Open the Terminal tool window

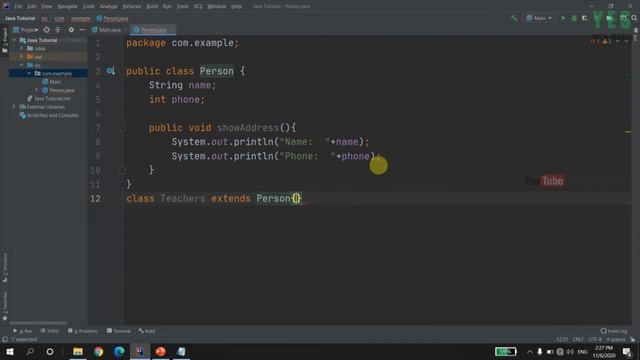point(119,331)
